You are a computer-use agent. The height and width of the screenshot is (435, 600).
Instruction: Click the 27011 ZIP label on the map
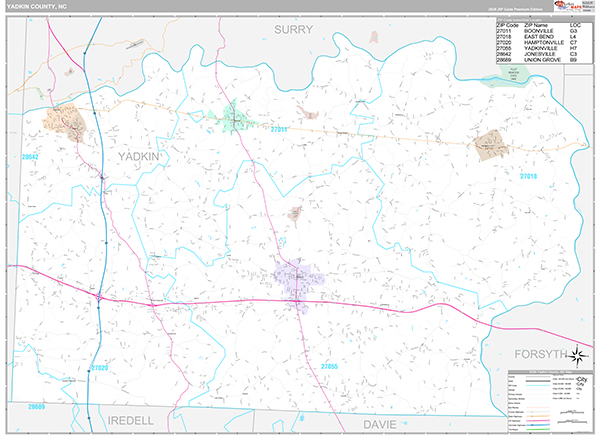point(279,130)
